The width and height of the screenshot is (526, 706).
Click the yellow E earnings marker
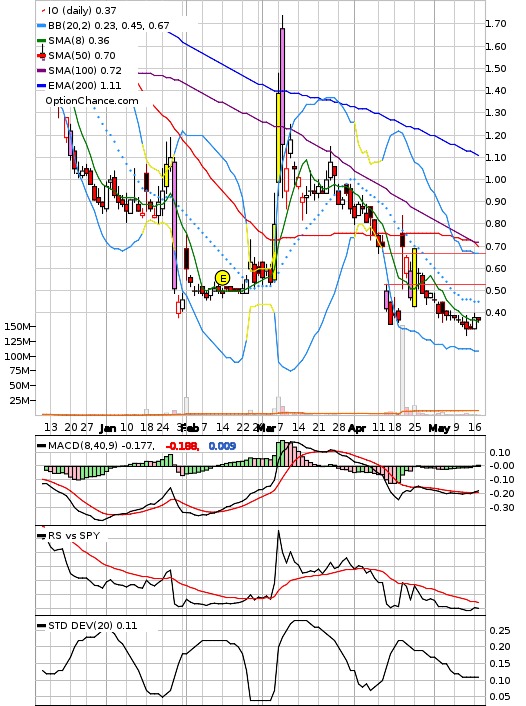(x=222, y=278)
